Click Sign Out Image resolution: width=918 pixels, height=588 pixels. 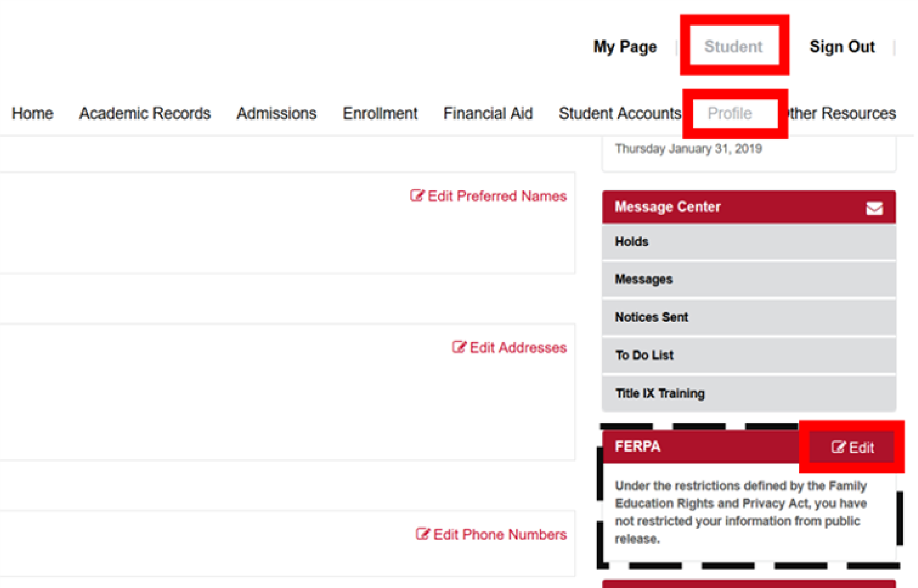[842, 47]
